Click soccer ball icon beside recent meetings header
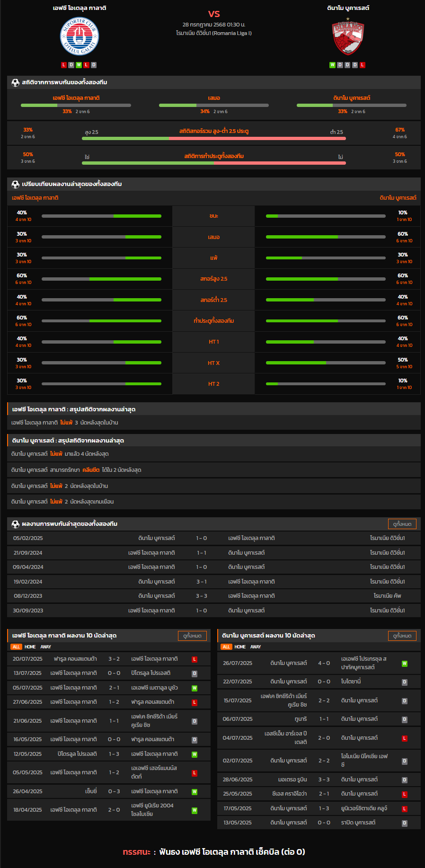Viewport: 425px width, 868px height. tap(16, 524)
